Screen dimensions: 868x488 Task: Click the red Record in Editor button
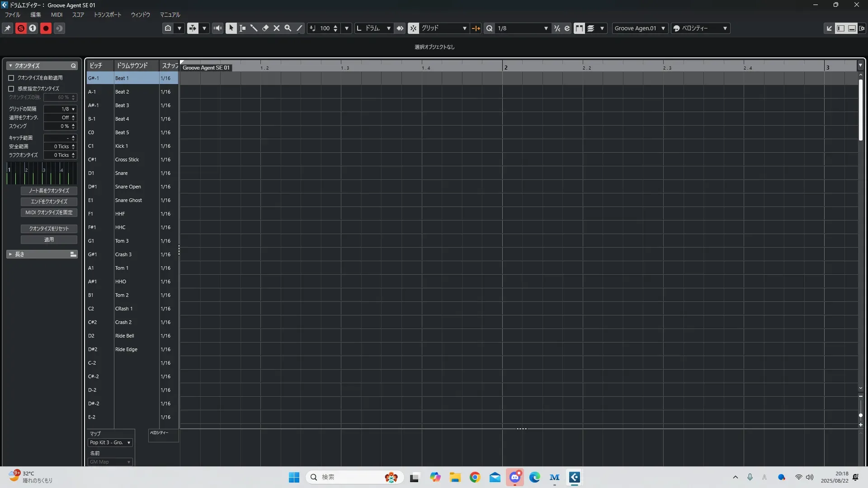click(46, 28)
